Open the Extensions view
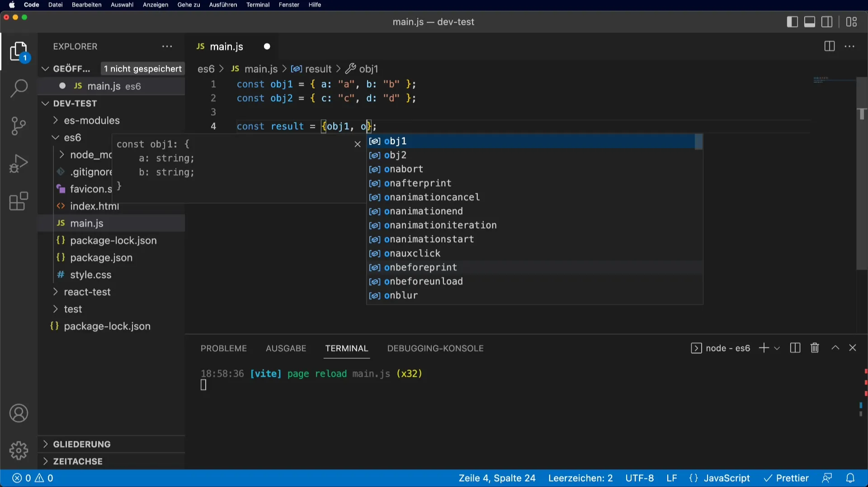 19,201
